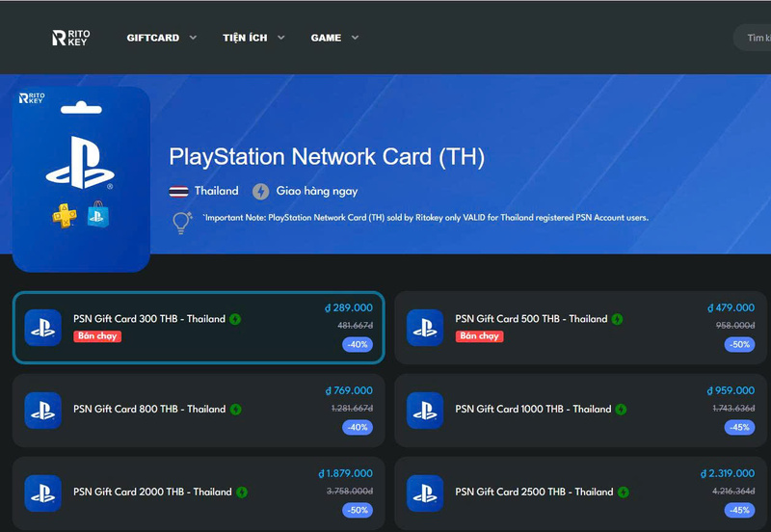Click the Thailand region label
This screenshot has width=771, height=532.
pos(216,191)
